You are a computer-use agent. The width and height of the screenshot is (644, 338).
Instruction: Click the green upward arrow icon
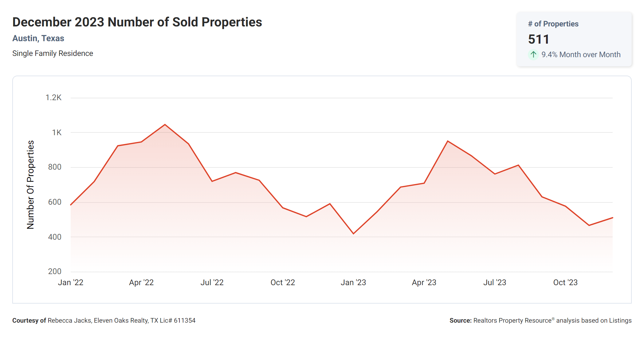[x=533, y=55]
